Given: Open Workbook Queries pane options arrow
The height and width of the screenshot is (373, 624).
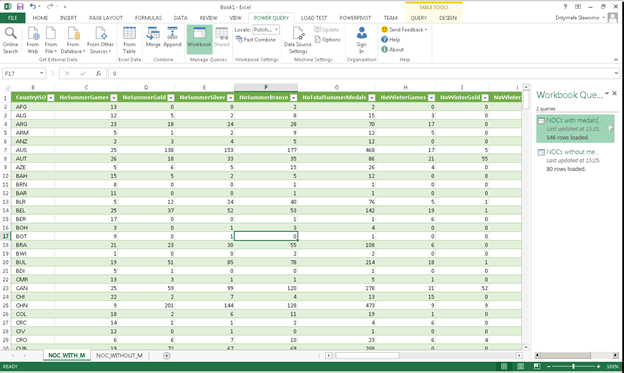Looking at the screenshot, I should [607, 94].
